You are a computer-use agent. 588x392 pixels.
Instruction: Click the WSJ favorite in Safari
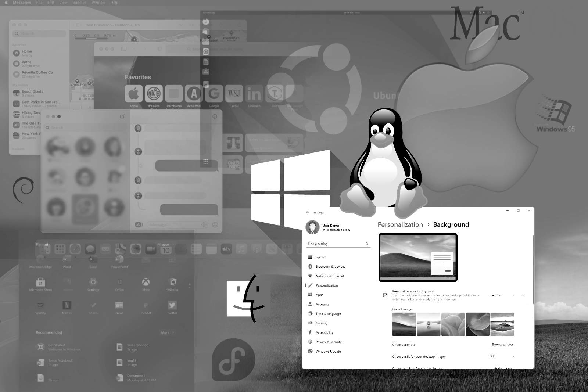234,94
